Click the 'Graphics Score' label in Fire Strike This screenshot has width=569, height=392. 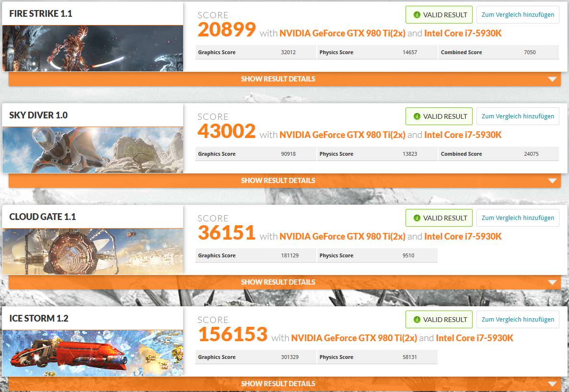pos(217,52)
